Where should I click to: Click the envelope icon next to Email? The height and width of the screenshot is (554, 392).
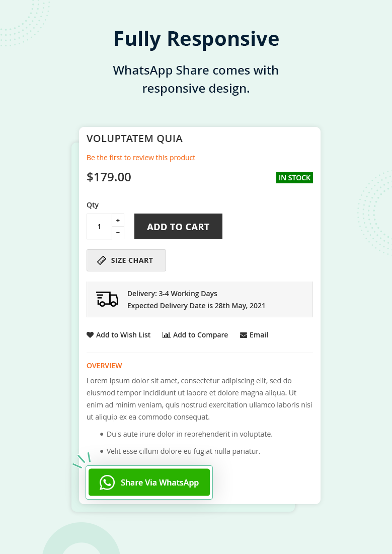(244, 334)
